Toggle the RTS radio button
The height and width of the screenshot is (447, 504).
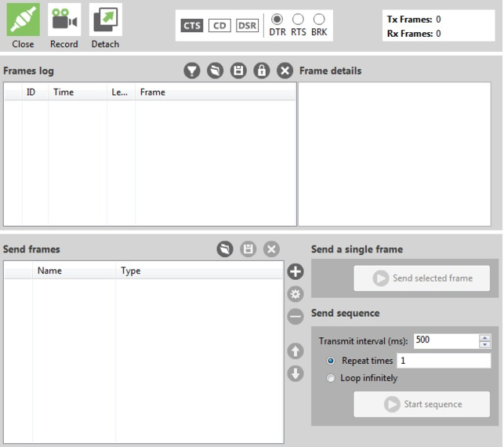point(298,20)
